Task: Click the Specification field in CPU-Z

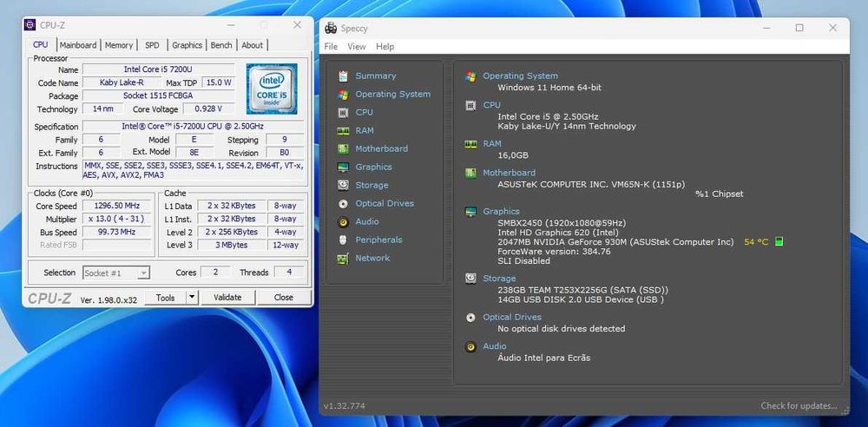Action: (194, 126)
